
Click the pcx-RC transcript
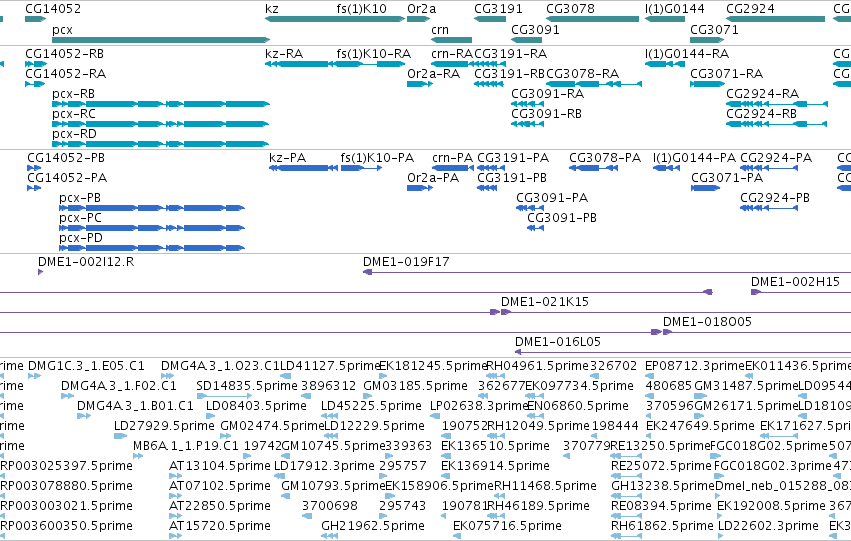point(161,124)
